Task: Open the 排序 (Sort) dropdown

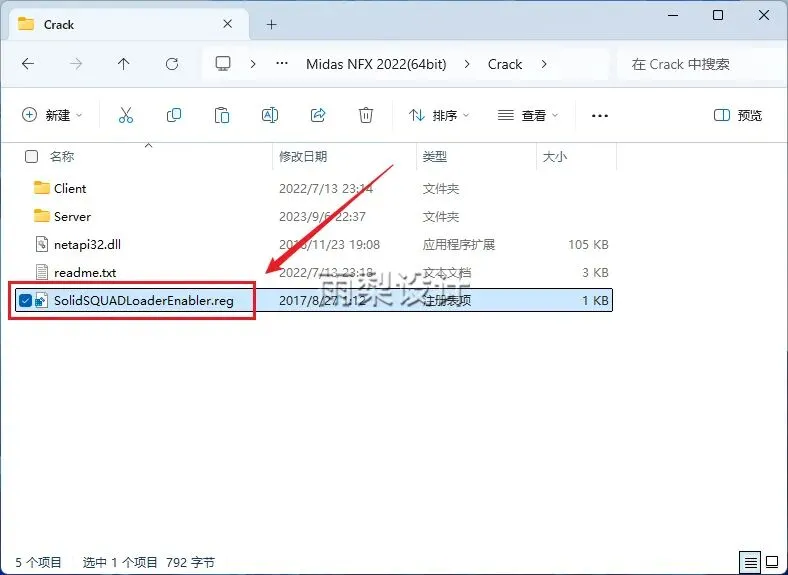Action: click(x=439, y=115)
